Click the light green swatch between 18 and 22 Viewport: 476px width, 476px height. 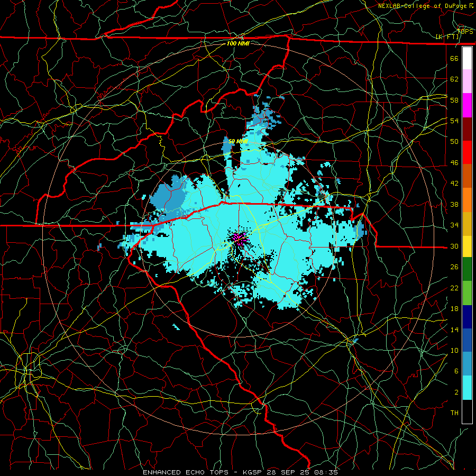coord(467,293)
